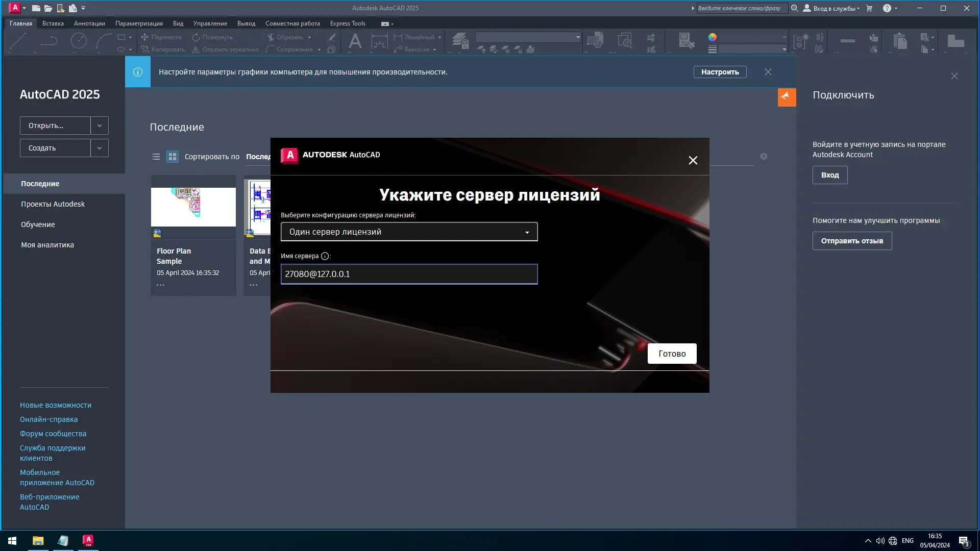Viewport: 980px width, 551px height.
Task: Open the license server configuration dropdown
Action: coord(527,232)
